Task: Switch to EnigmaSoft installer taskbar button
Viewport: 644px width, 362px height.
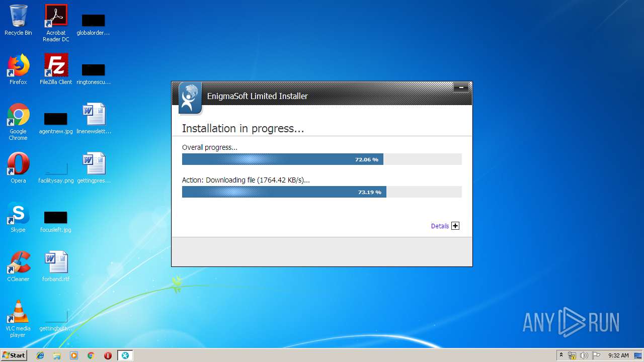Action: click(x=125, y=355)
